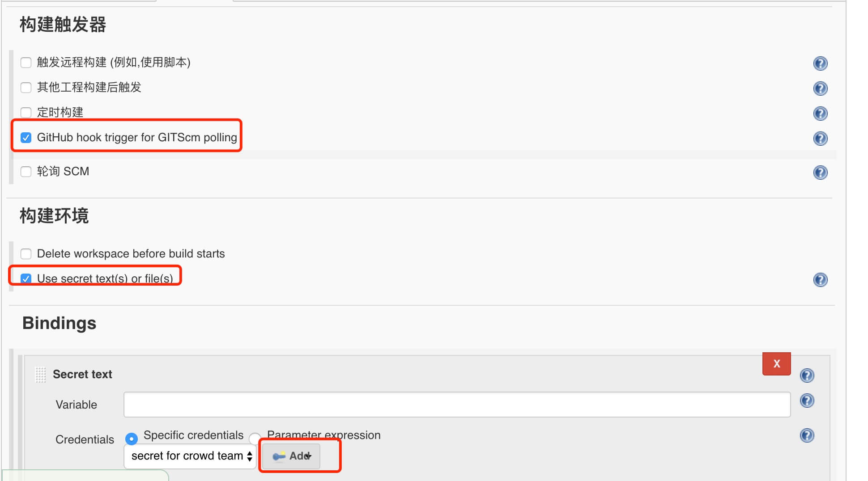868x481 pixels.
Task: Select Specific credentials radio button
Action: [x=131, y=439]
